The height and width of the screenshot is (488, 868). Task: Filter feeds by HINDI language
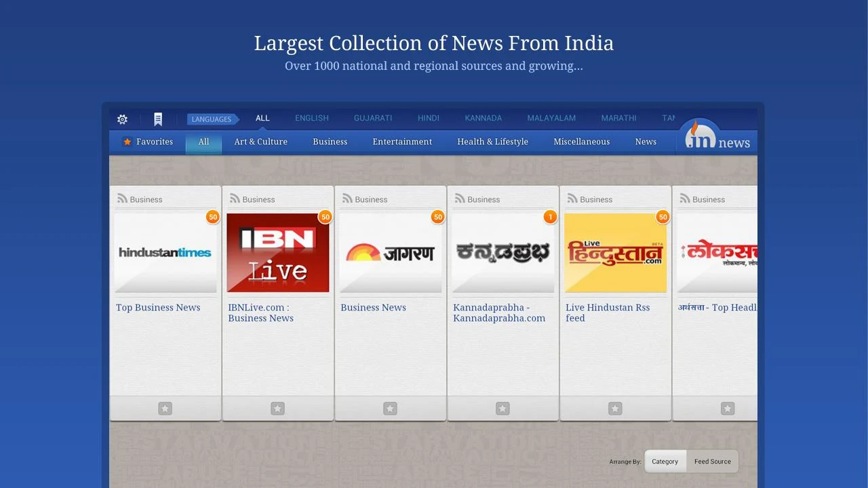pos(429,118)
